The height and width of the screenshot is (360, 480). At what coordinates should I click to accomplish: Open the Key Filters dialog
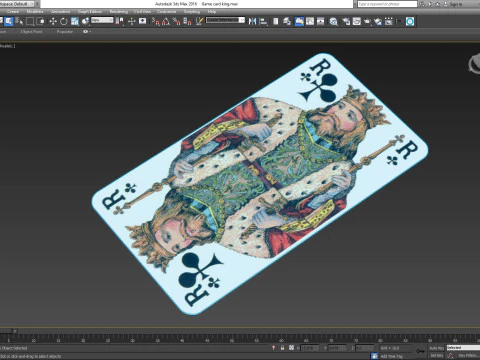pyautogui.click(x=468, y=356)
